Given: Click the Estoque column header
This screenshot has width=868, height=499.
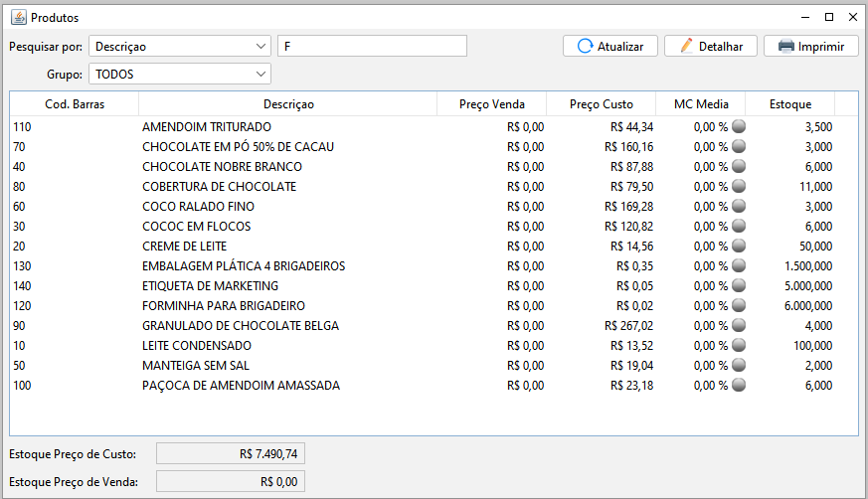Looking at the screenshot, I should coord(790,104).
